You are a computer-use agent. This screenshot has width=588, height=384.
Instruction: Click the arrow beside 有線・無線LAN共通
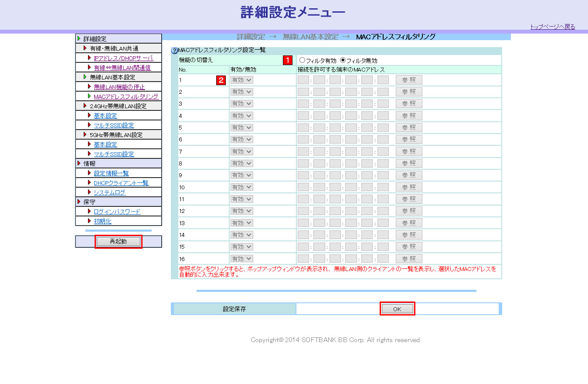pos(85,48)
